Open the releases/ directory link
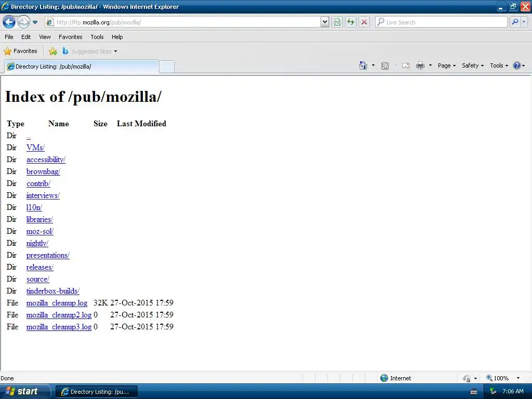Viewport: 532px width, 399px height. point(40,268)
